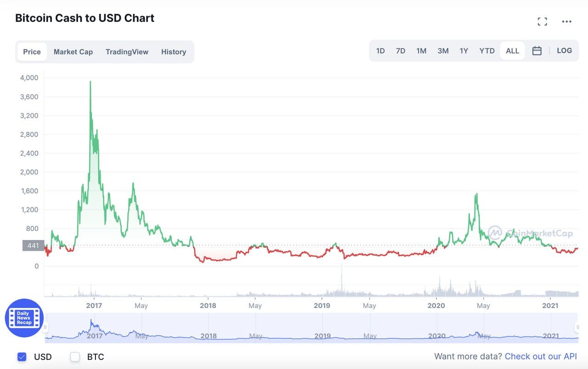Click the right range slider handle

(577, 327)
